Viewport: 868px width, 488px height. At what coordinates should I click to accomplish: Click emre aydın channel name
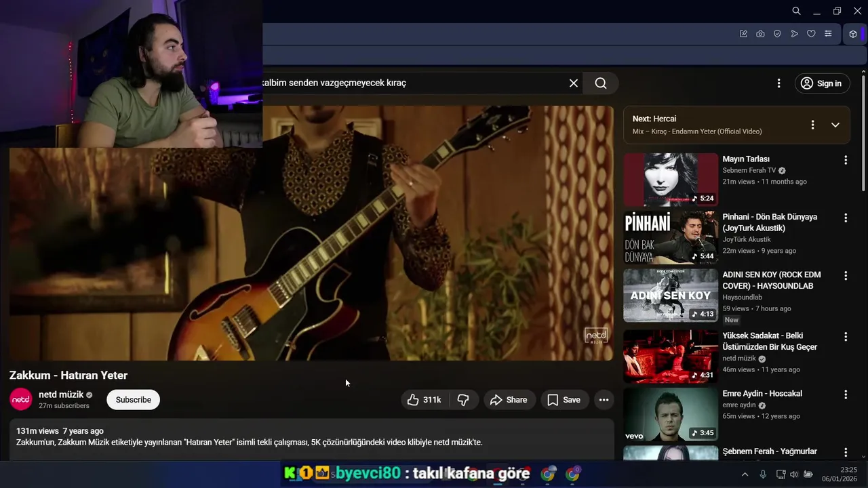tap(738, 405)
